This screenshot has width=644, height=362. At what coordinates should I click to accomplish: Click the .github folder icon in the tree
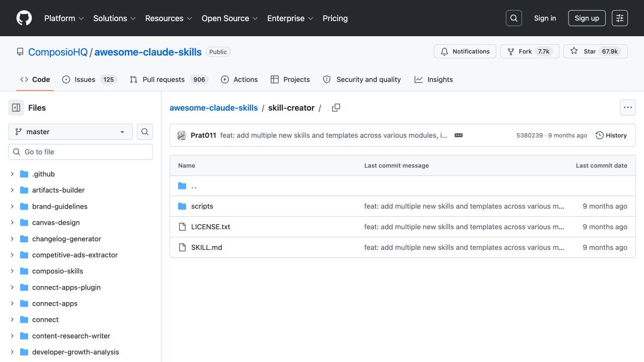[24, 174]
